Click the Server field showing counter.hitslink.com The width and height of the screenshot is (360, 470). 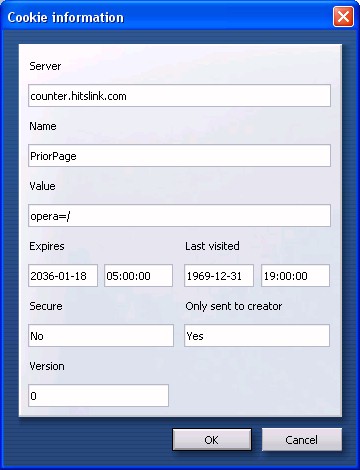(179, 96)
